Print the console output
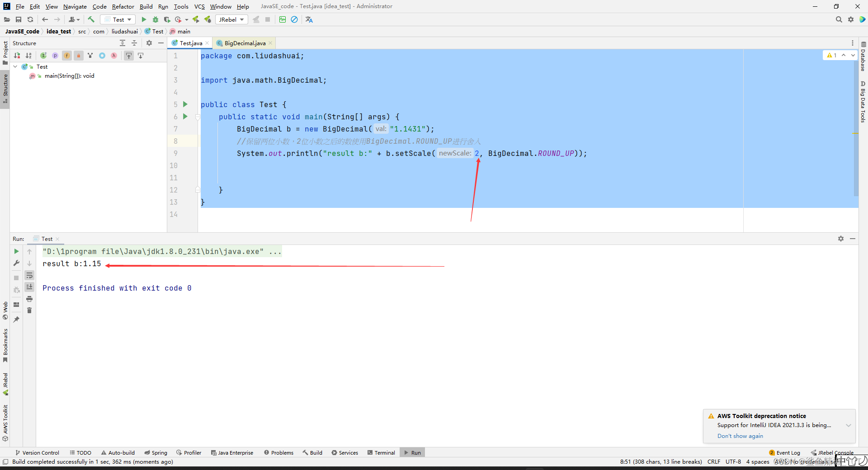 tap(29, 299)
